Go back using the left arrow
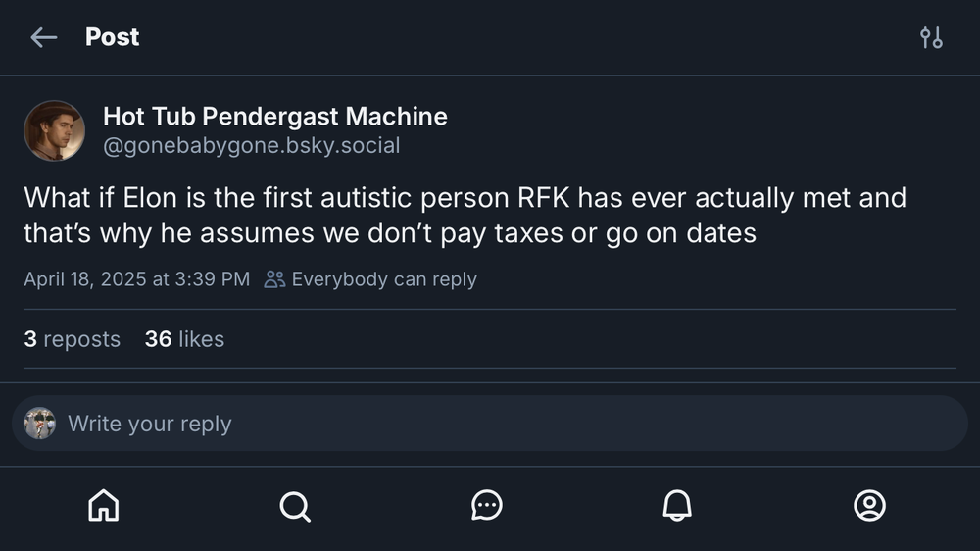Screen dimensions: 980x551 (x=43, y=37)
